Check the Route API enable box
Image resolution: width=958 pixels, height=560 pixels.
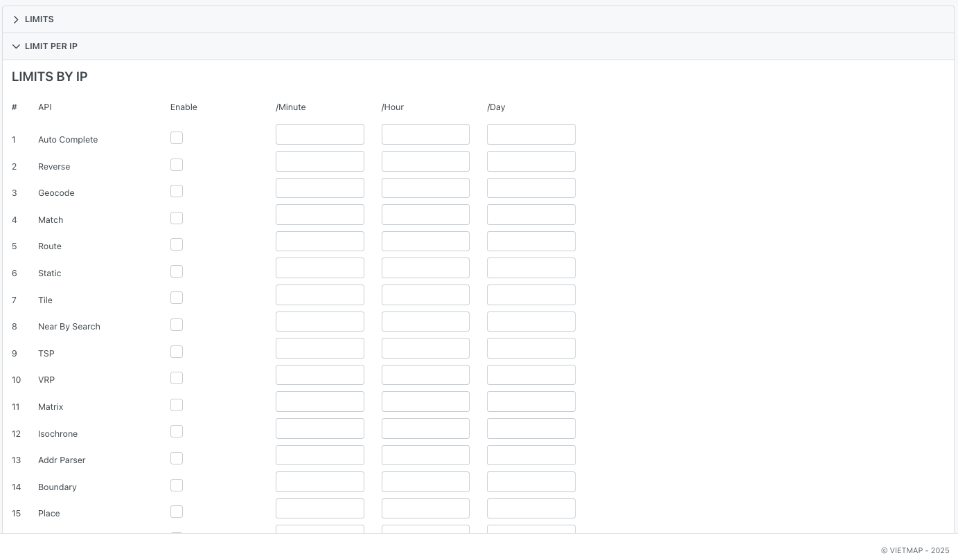(x=177, y=244)
